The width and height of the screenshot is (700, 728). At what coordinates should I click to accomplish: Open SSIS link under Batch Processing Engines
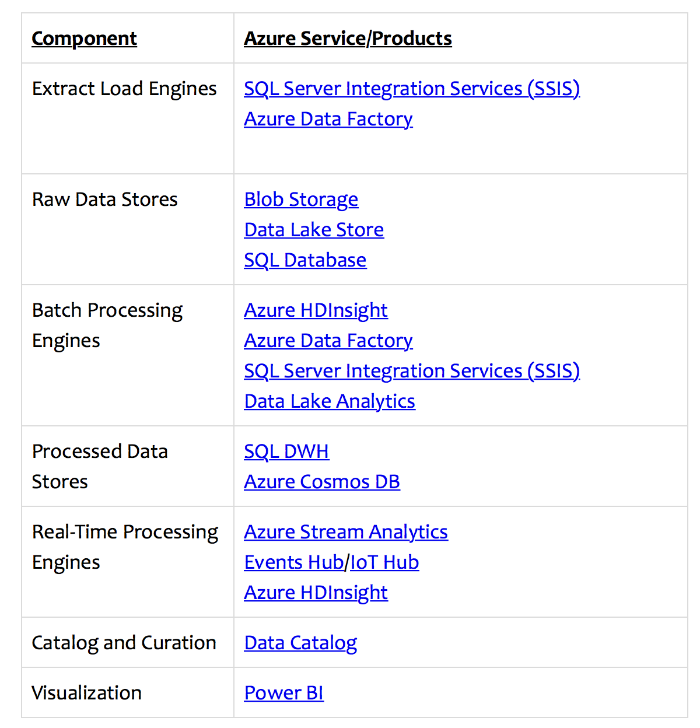(412, 370)
